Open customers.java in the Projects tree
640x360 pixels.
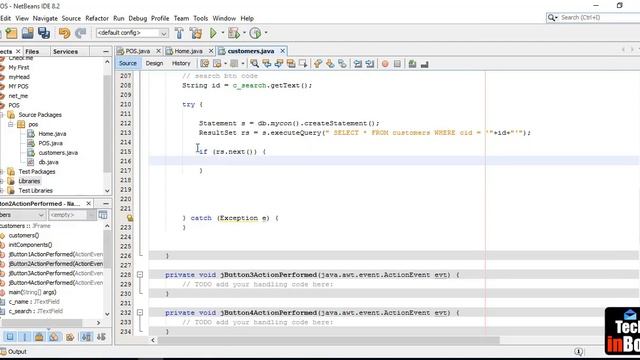pyautogui.click(x=58, y=153)
